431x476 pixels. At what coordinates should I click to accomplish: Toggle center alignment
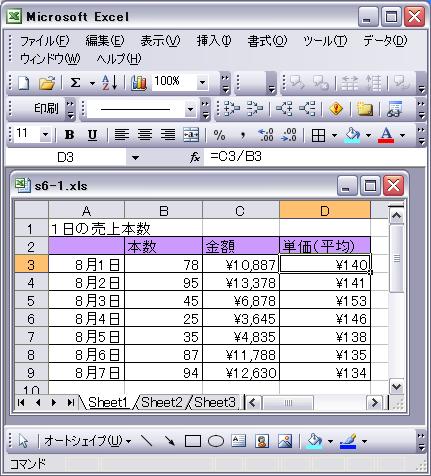(145, 135)
